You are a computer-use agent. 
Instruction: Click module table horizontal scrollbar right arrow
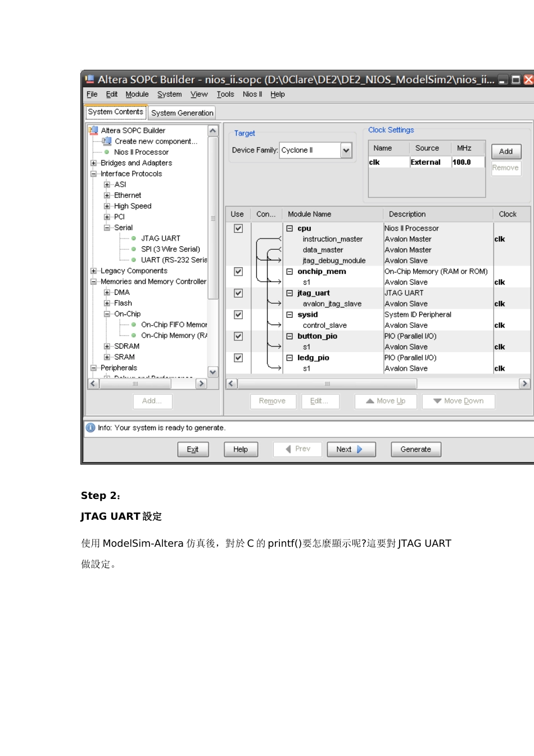point(524,384)
